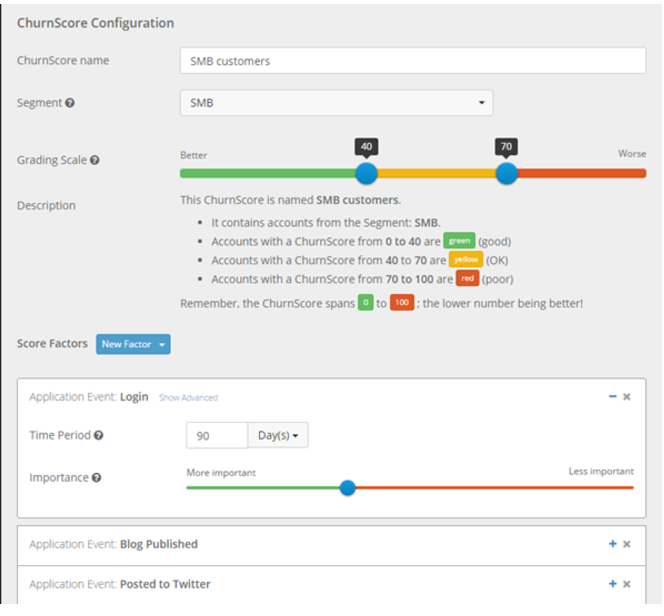Expand the Blog Published factor plus icon

(x=612, y=544)
